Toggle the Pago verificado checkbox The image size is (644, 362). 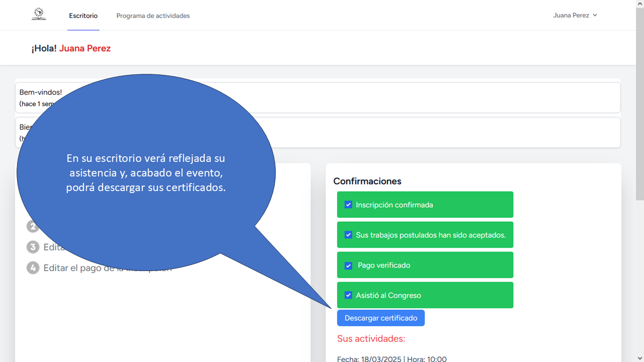[348, 265]
